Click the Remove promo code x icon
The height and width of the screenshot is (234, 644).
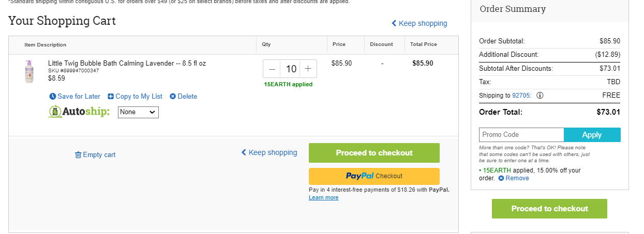pos(501,178)
